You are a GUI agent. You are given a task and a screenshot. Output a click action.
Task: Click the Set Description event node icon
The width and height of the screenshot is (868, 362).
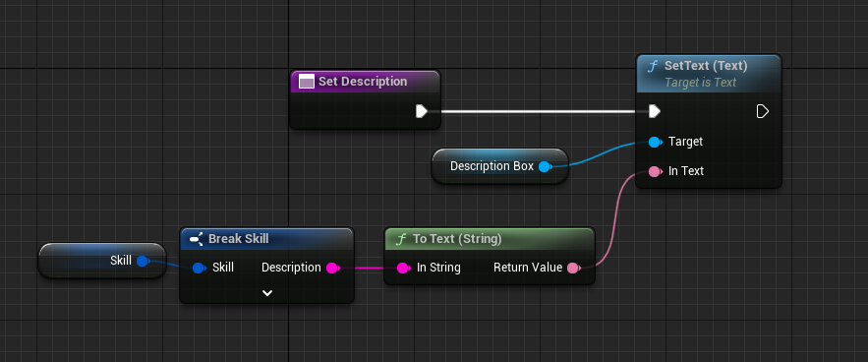point(306,82)
